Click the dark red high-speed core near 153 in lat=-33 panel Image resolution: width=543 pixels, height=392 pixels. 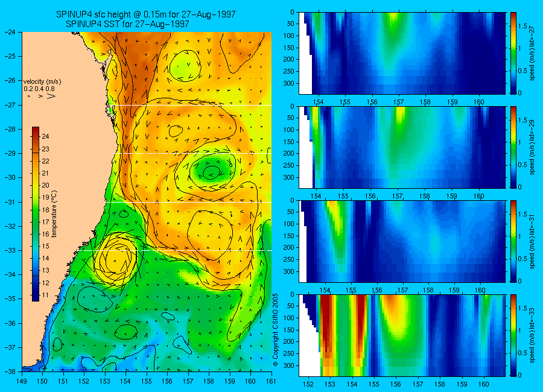tap(326, 322)
